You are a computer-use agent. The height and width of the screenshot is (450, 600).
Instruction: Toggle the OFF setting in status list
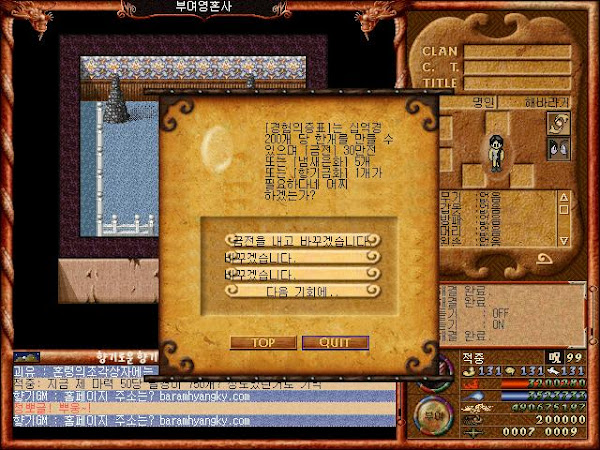point(499,311)
